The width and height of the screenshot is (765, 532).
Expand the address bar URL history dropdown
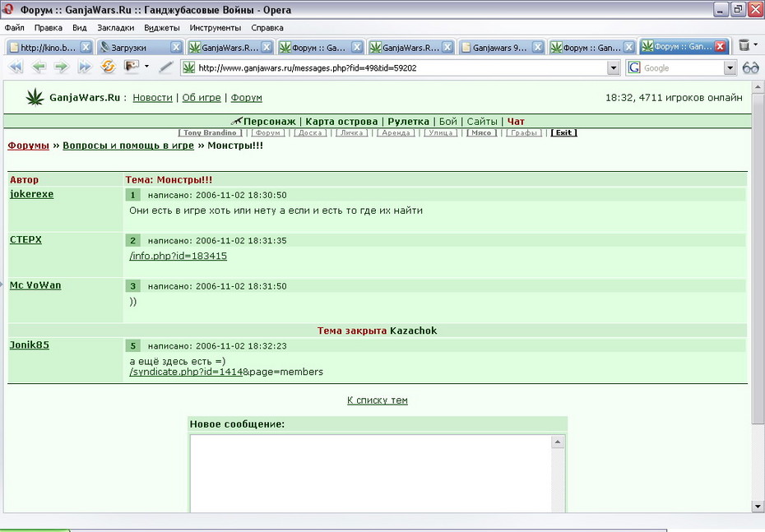[x=614, y=68]
